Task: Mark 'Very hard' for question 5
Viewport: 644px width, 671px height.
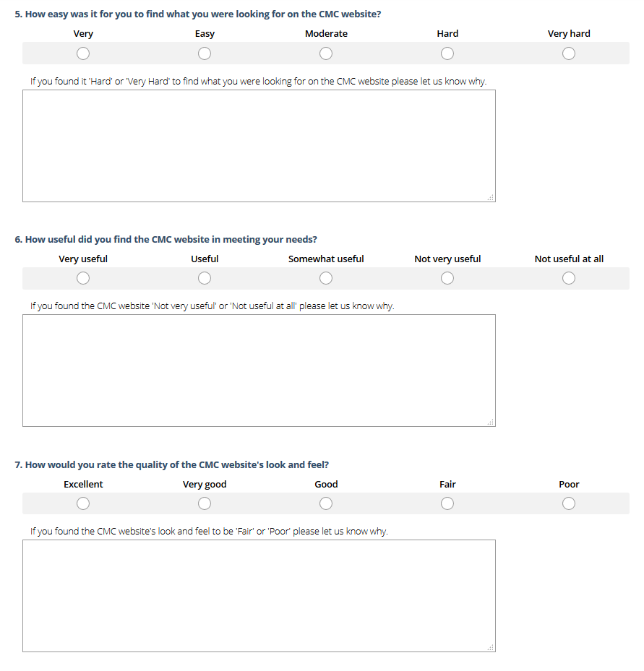Action: point(569,53)
